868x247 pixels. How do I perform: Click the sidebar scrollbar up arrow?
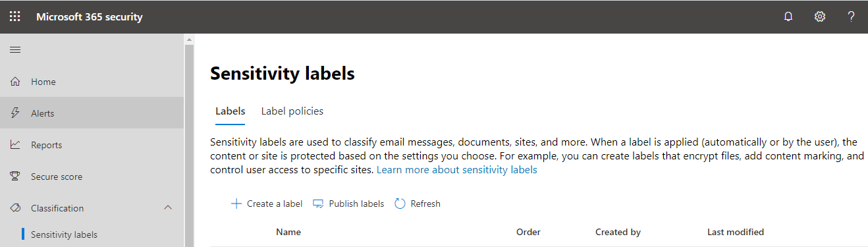click(190, 40)
